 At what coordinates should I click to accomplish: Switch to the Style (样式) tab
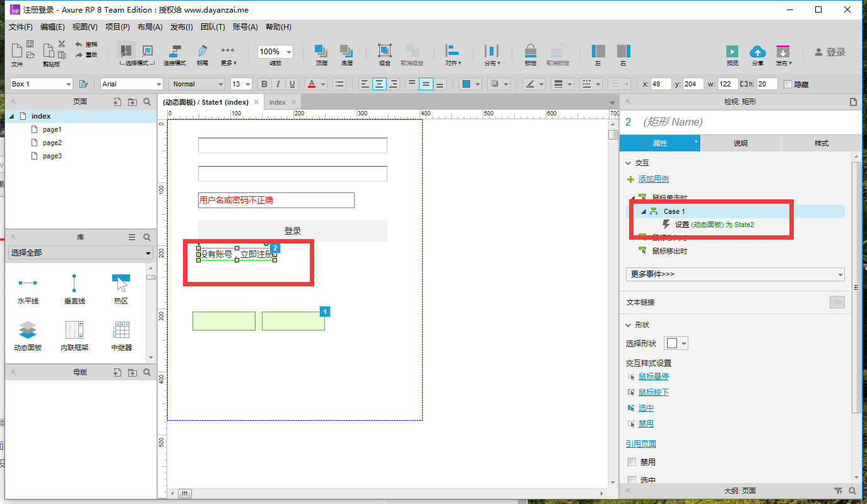point(821,143)
